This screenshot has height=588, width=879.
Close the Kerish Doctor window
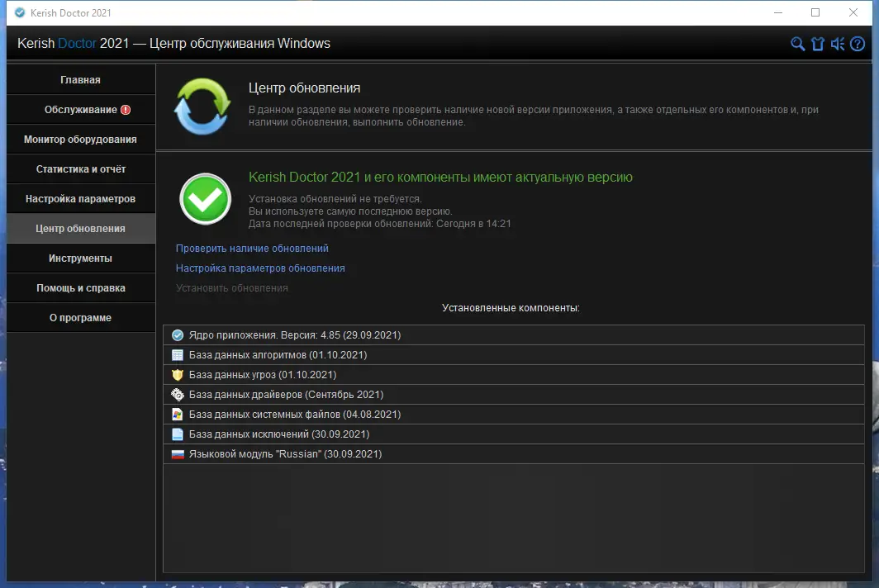[x=853, y=12]
